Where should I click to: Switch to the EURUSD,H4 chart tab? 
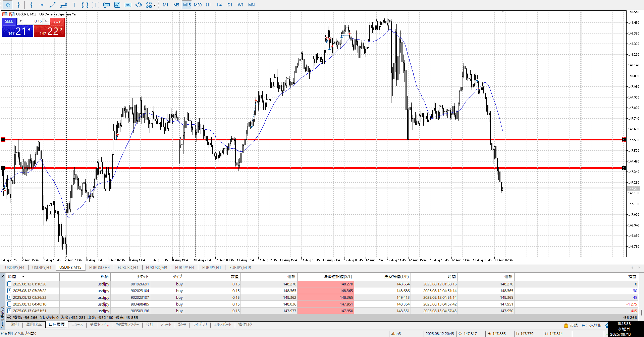tap(99, 268)
